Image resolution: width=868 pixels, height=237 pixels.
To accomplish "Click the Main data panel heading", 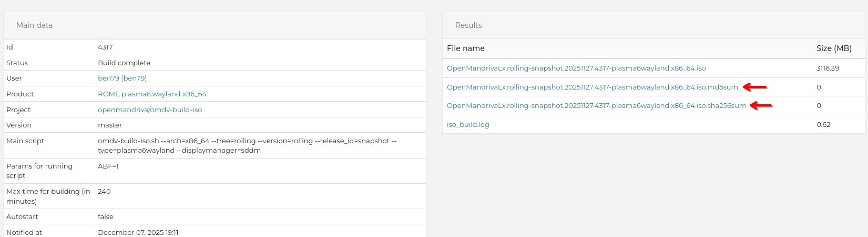I will pos(34,25).
